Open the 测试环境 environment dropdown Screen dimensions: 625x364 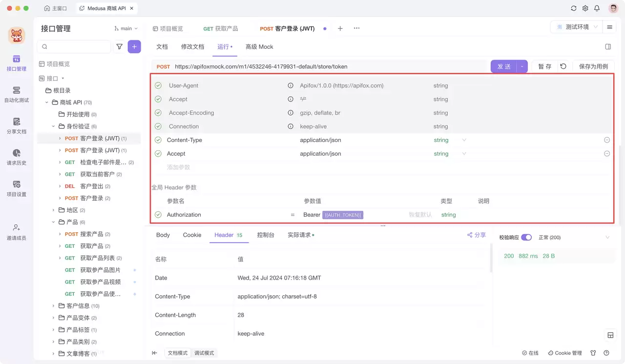coord(577,27)
